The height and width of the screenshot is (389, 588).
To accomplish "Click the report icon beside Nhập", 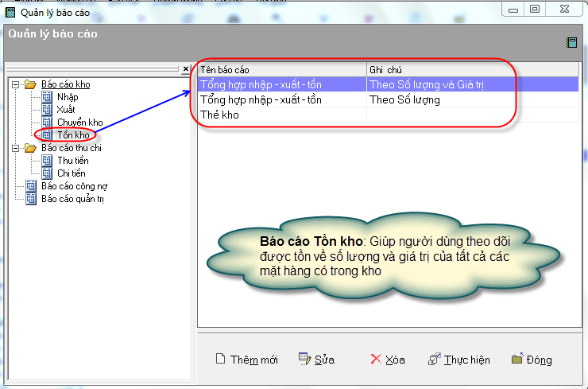I will 46,97.
